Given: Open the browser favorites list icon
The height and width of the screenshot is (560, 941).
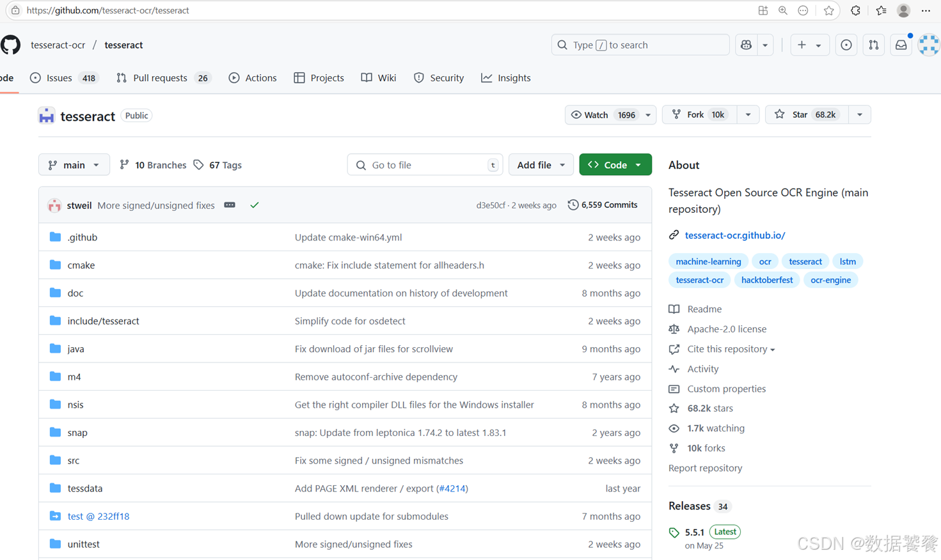Looking at the screenshot, I should (x=881, y=10).
